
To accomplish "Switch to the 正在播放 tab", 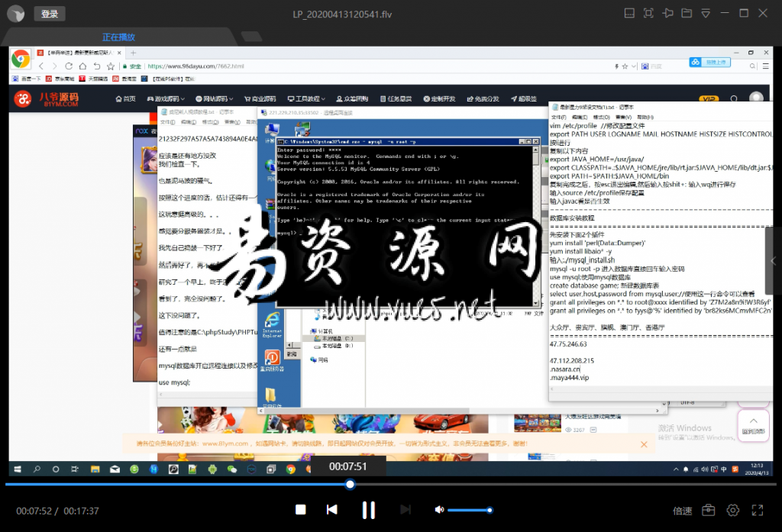I will click(x=118, y=37).
